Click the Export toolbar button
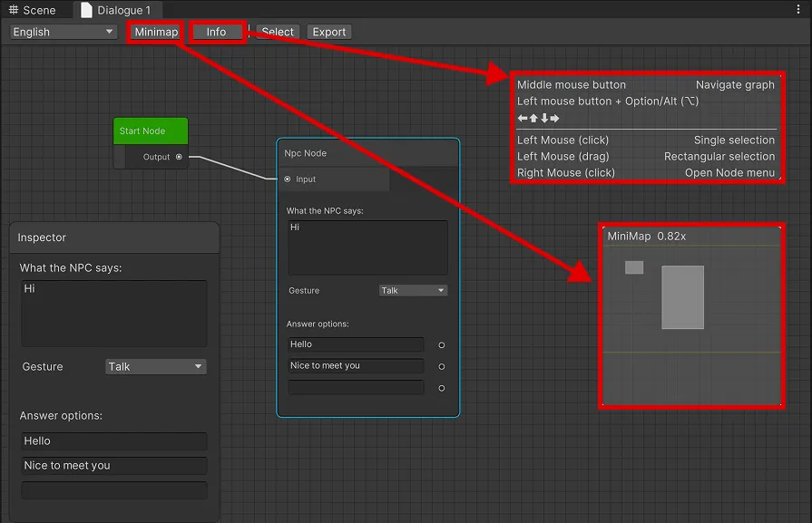812x523 pixels. tap(328, 32)
